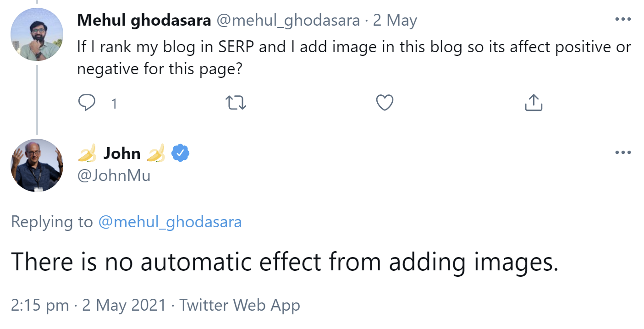Open more options on John's tweet
The height and width of the screenshot is (329, 644).
tap(623, 153)
